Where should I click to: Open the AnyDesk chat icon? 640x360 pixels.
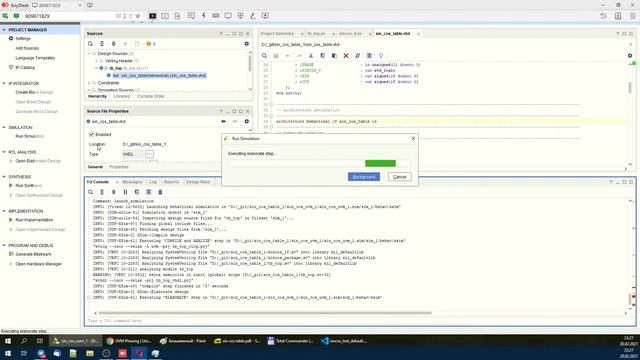pos(191,16)
